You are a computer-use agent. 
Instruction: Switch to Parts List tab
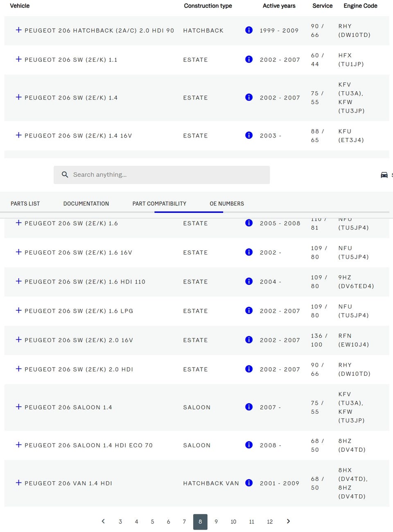[x=25, y=203]
